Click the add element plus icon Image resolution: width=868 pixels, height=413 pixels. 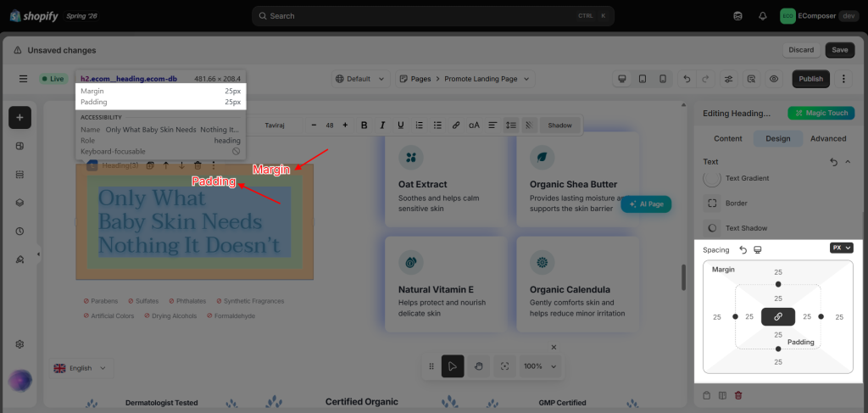20,117
